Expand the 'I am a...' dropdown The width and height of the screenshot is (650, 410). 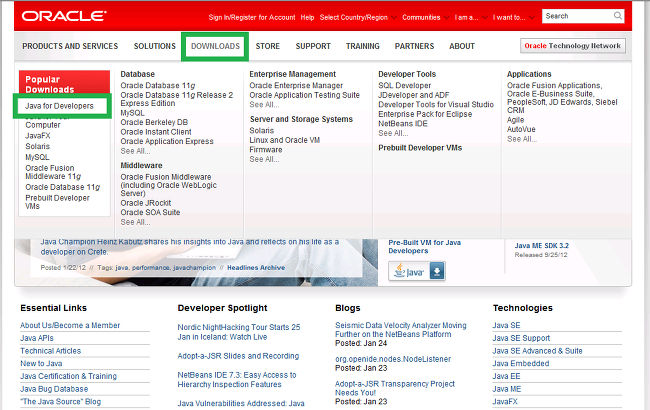471,17
